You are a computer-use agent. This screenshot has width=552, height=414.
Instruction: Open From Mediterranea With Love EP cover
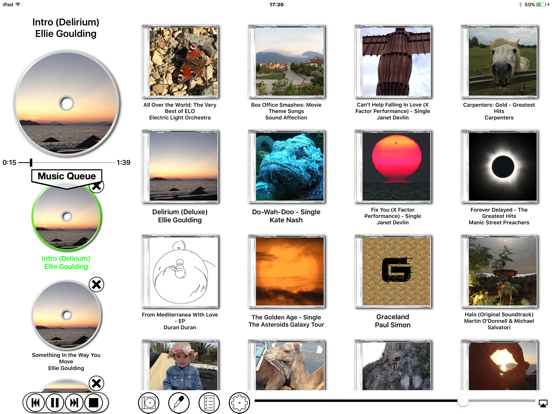click(181, 272)
